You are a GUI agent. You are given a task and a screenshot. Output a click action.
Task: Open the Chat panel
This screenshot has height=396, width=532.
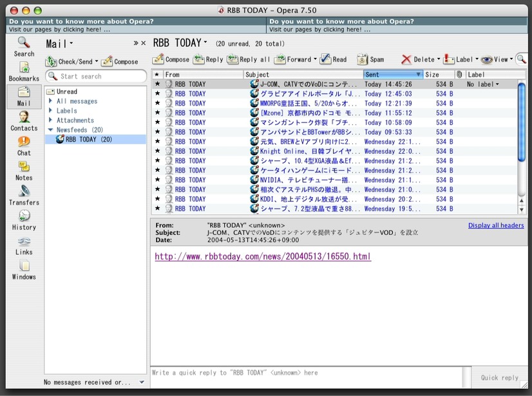24,146
